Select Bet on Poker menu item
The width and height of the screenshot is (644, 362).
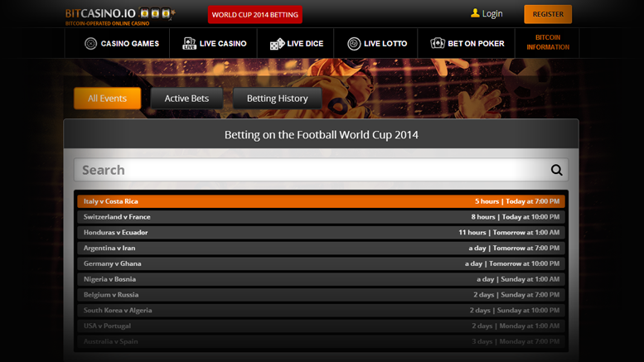click(x=467, y=43)
